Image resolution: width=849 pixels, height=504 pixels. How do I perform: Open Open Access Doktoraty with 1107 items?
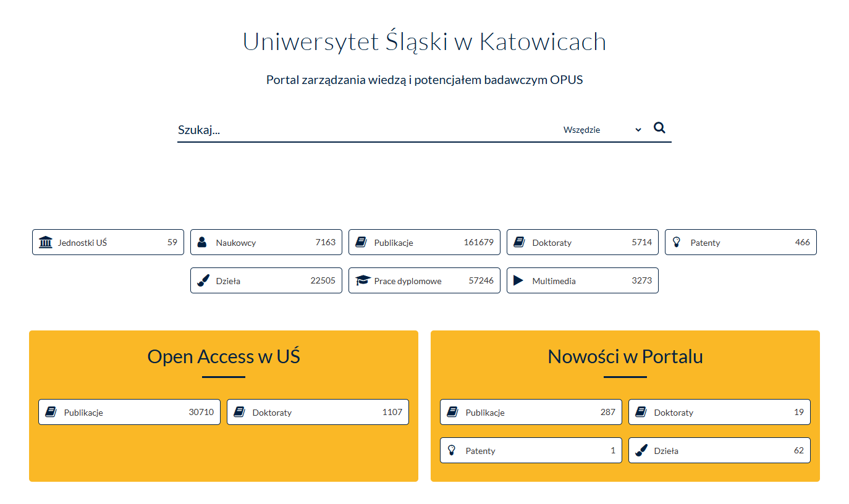pyautogui.click(x=318, y=412)
